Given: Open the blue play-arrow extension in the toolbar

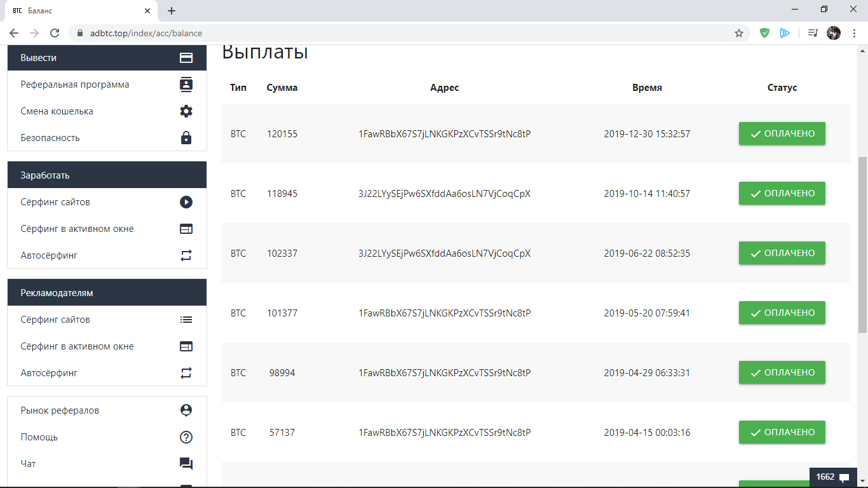Looking at the screenshot, I should pyautogui.click(x=785, y=33).
